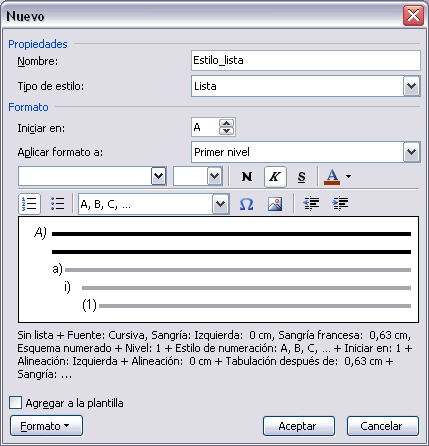
Task: Open the A, B, C numbering style dropdown
Action: coord(220,204)
